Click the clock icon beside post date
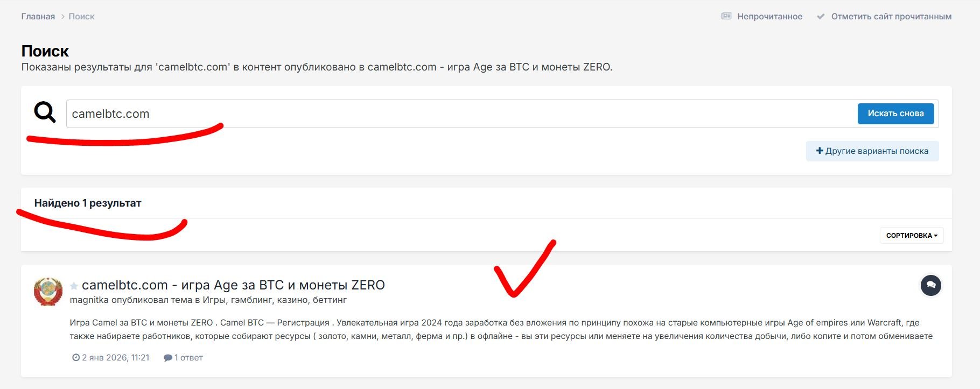Image resolution: width=980 pixels, height=389 pixels. [x=76, y=357]
